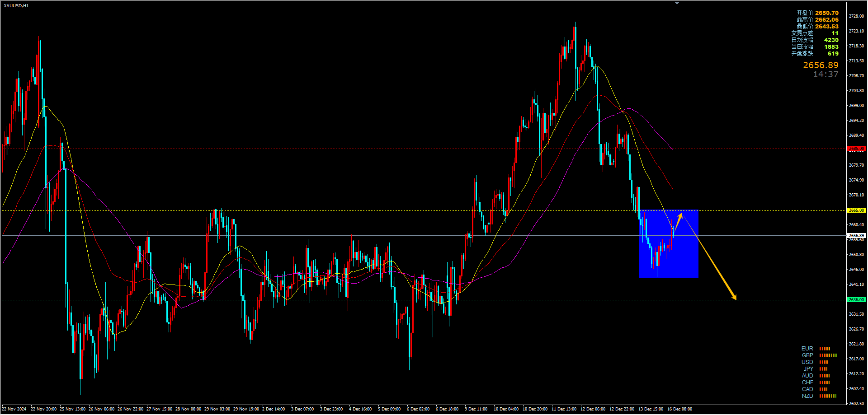This screenshot has width=868, height=415.
Task: Click the 5 Dec 09:00 time axis label
Action: point(389,409)
